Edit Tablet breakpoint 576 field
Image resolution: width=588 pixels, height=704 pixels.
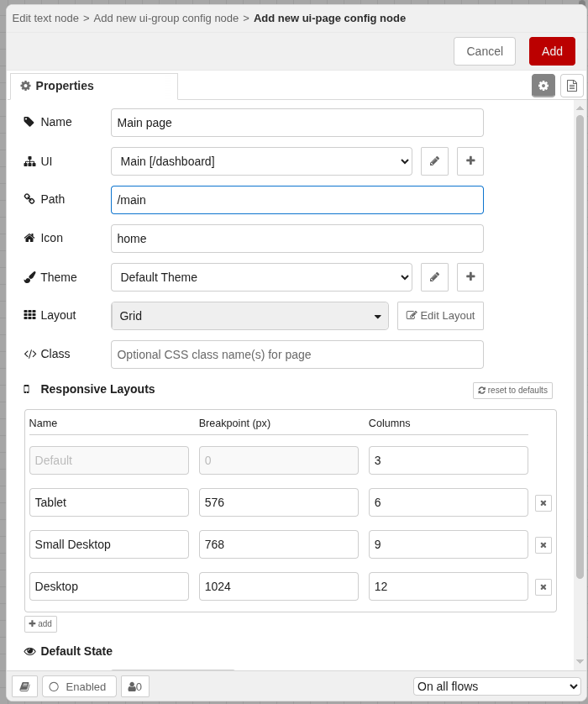[279, 502]
